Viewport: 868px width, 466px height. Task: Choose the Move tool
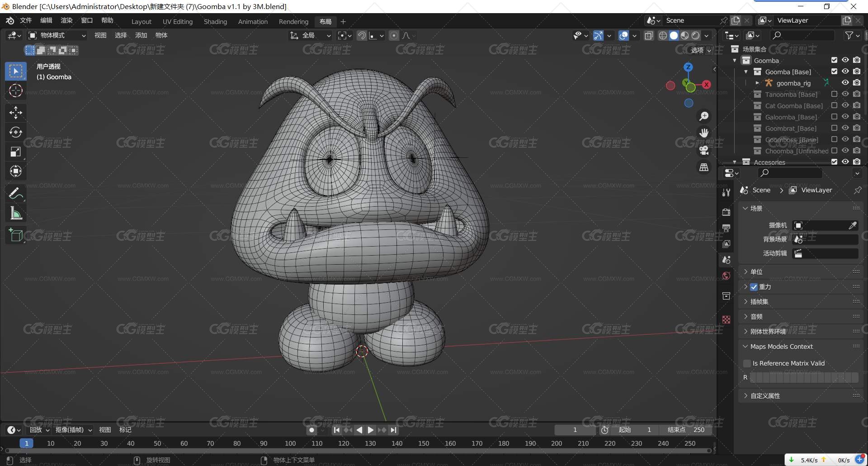tap(16, 112)
